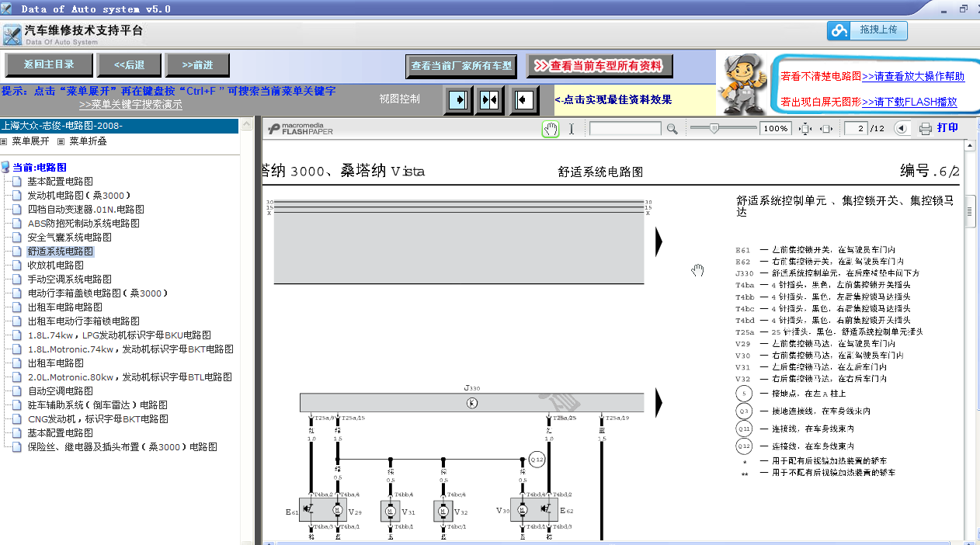Click the >>前进 forward button
Image resolution: width=980 pixels, height=545 pixels.
click(x=197, y=64)
